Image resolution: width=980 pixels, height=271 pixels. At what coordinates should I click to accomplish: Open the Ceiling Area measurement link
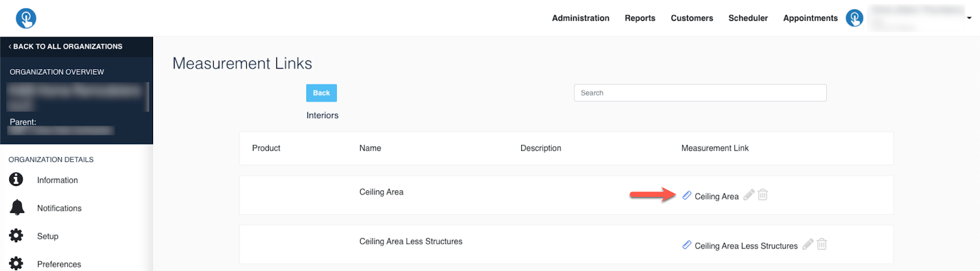(717, 196)
